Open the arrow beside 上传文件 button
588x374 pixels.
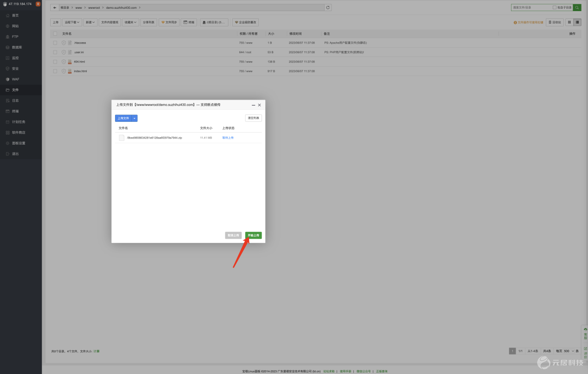134,118
